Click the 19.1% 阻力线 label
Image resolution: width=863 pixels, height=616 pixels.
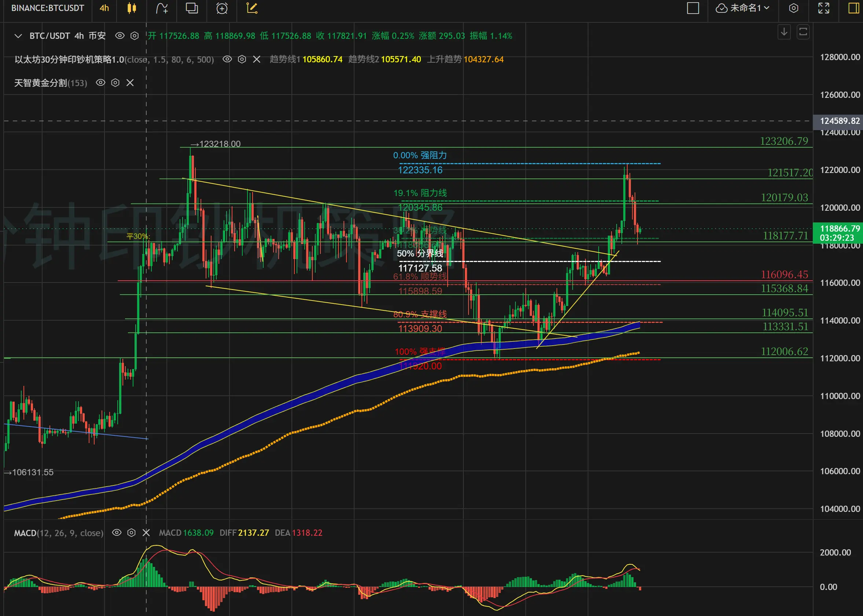point(420,193)
